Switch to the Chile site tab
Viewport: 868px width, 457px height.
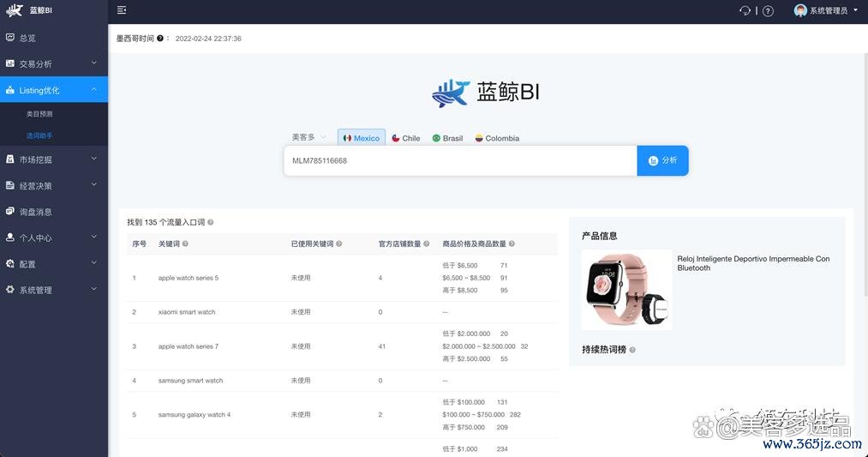(406, 138)
